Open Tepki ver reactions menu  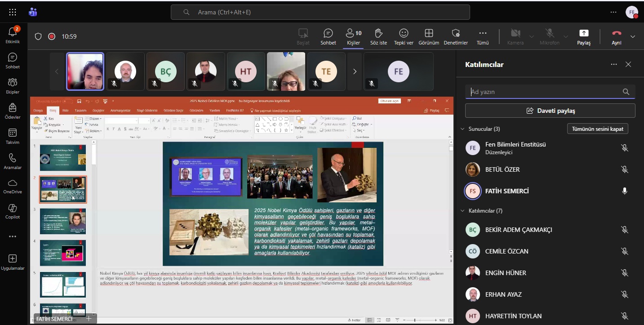tap(404, 33)
